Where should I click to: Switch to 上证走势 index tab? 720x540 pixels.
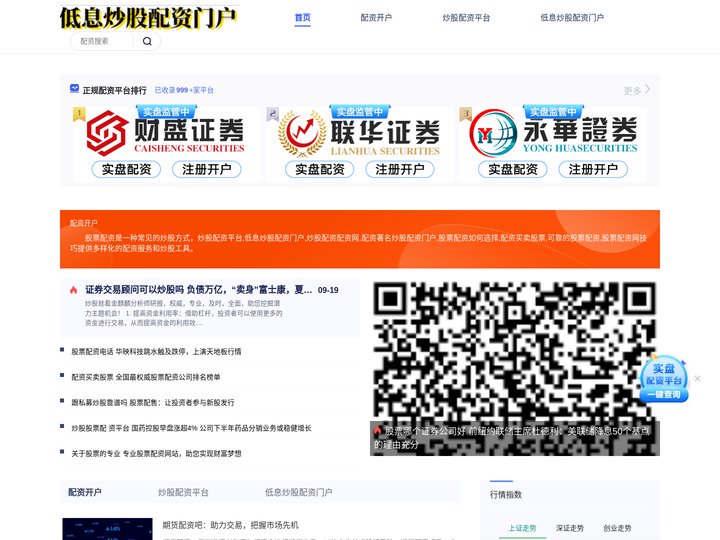pos(523,528)
